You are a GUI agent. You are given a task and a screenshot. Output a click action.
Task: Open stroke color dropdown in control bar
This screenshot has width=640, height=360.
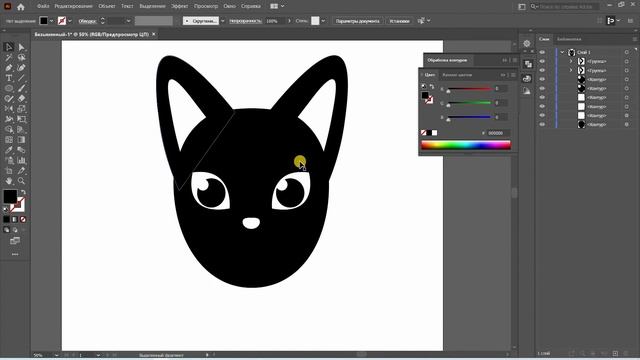click(x=70, y=21)
